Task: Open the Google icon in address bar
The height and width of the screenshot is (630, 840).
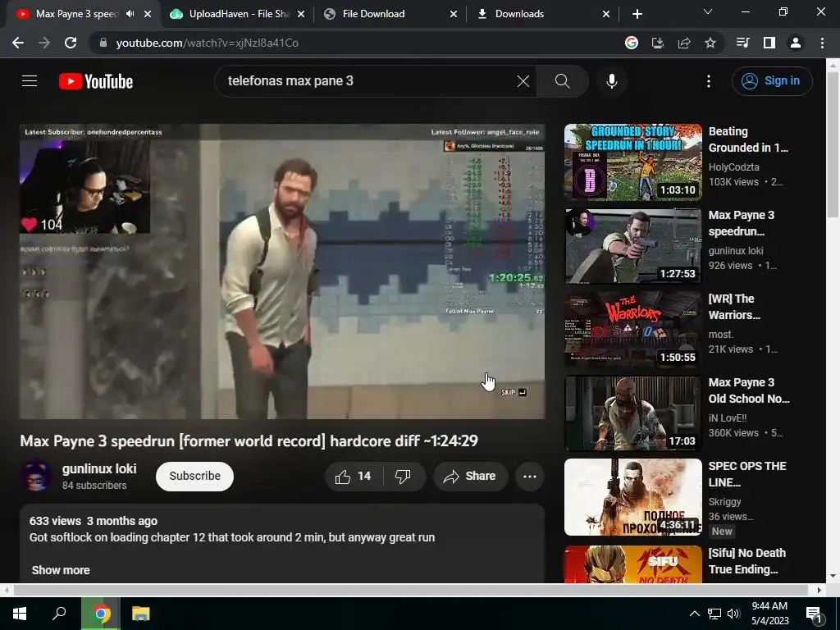Action: click(x=632, y=43)
